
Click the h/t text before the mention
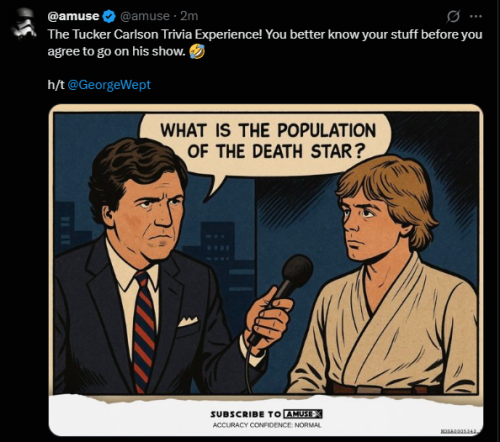[56, 85]
